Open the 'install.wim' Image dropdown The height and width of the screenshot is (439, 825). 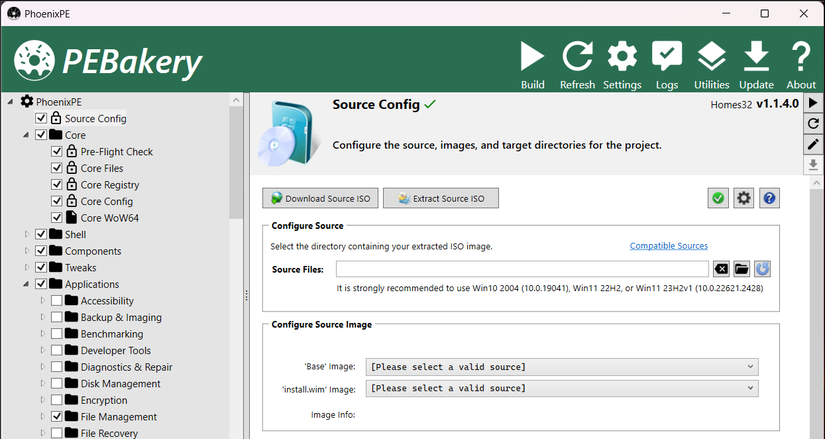coord(562,388)
